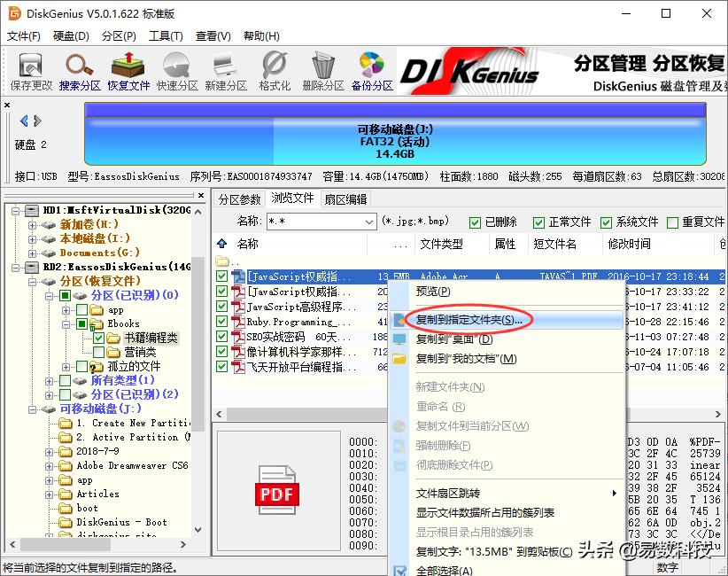Click the 保存更改 (Save Changes) icon
Viewport: 728px width, 576px height.
pyautogui.click(x=30, y=69)
